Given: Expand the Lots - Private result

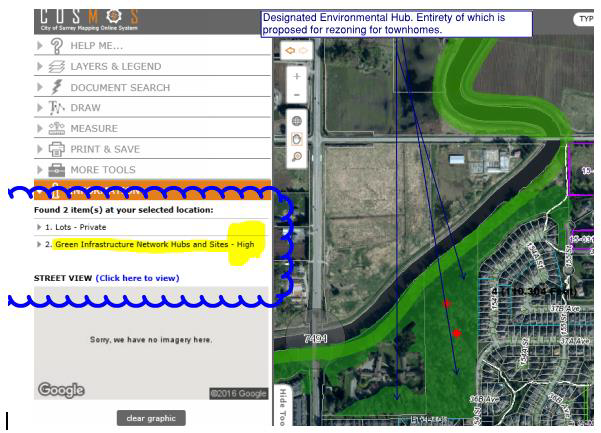Looking at the screenshot, I should (x=39, y=227).
